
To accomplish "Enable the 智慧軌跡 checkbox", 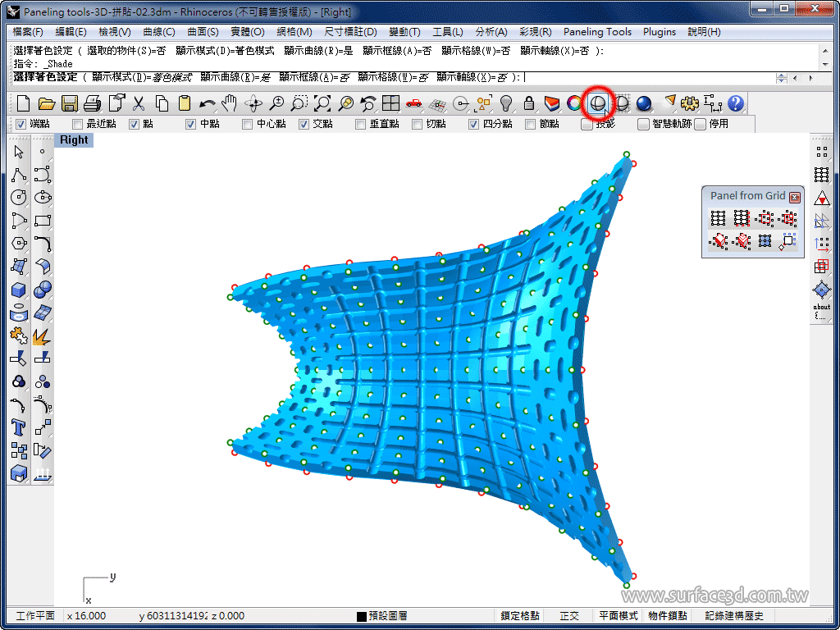I will pyautogui.click(x=643, y=125).
